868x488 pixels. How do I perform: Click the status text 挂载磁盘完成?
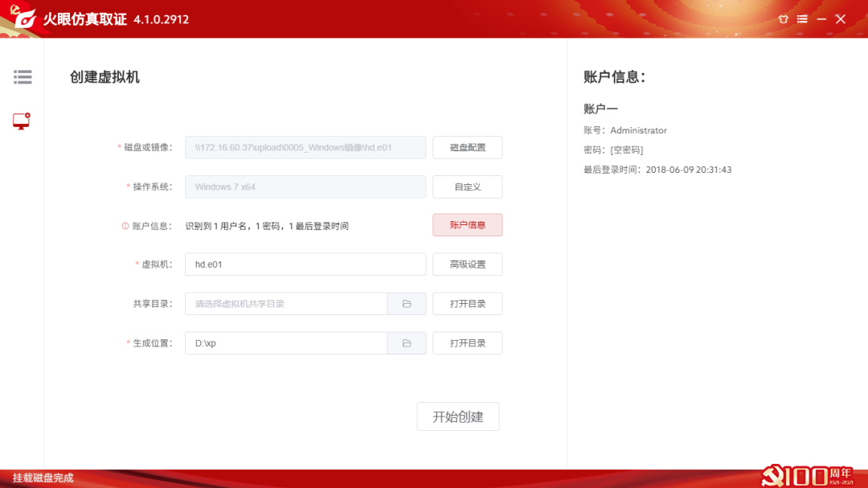43,478
